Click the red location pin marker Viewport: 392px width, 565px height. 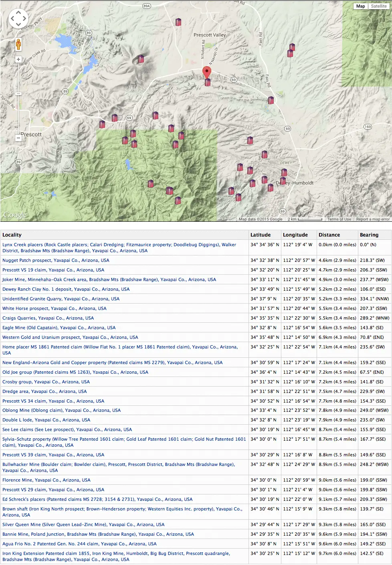(x=206, y=72)
